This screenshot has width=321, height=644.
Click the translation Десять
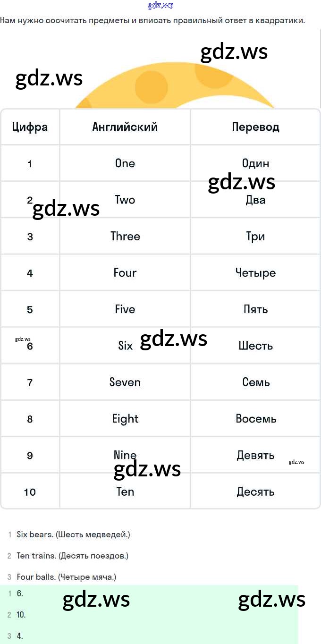(255, 492)
